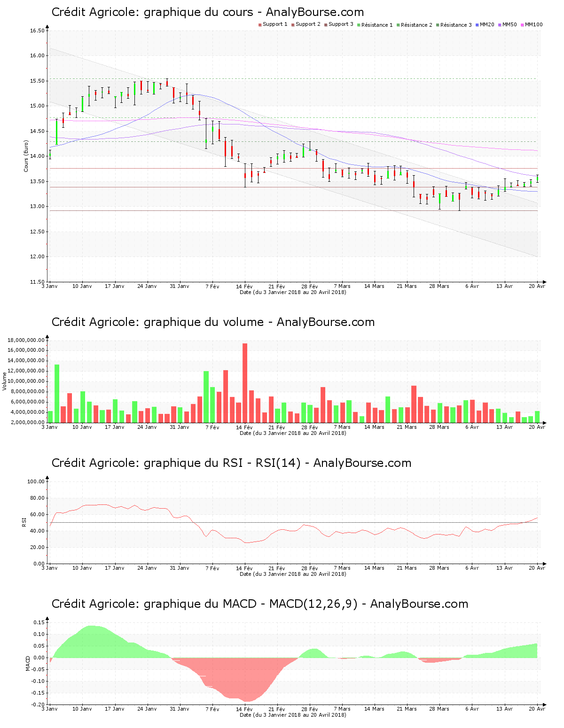564x728 pixels.
Task: Click the tallest red volume bar near 14 Fév
Action: coord(245,383)
